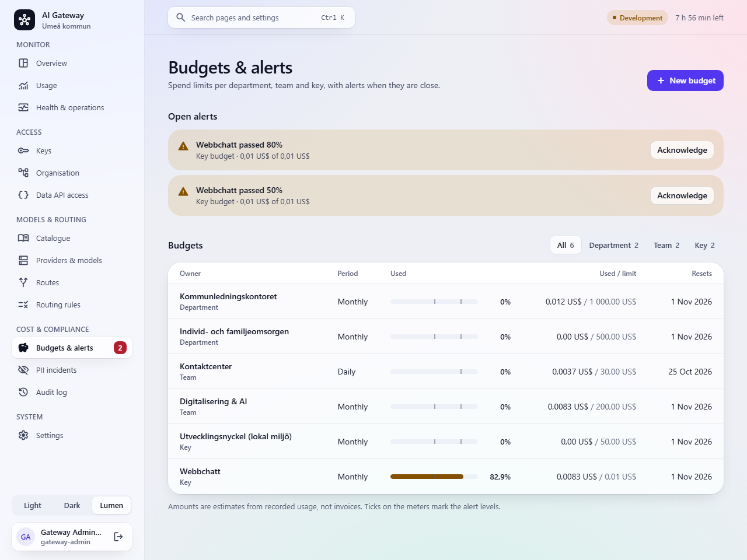Image resolution: width=747 pixels, height=560 pixels.
Task: Click the Kommunledningskontoret usage meter bar
Action: click(x=434, y=302)
